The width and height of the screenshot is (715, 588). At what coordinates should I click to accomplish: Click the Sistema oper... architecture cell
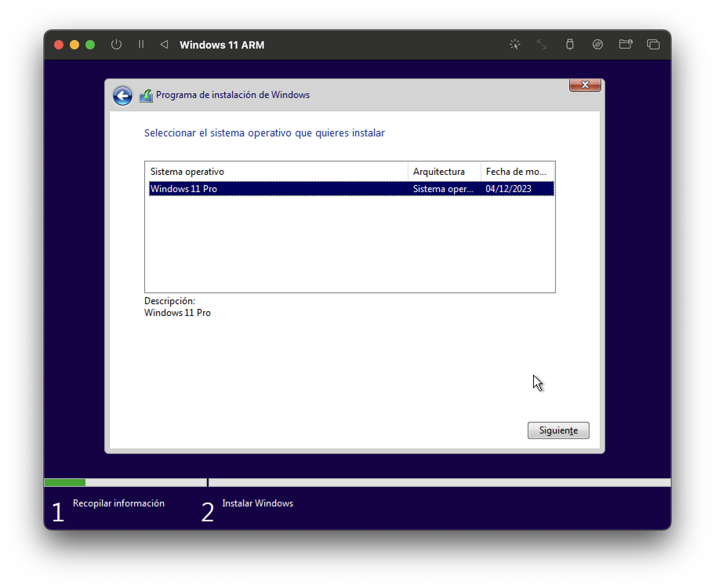pyautogui.click(x=443, y=189)
